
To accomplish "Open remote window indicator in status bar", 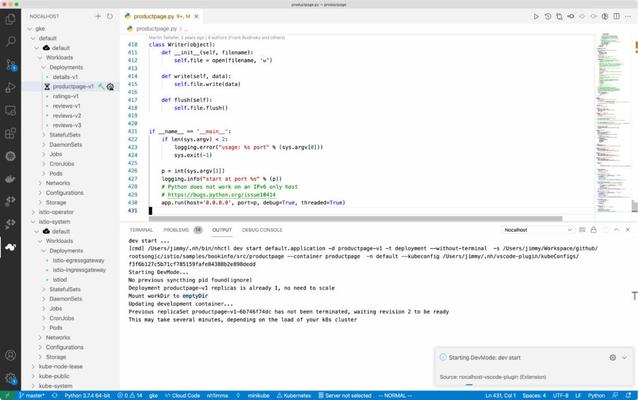I will point(7,396).
